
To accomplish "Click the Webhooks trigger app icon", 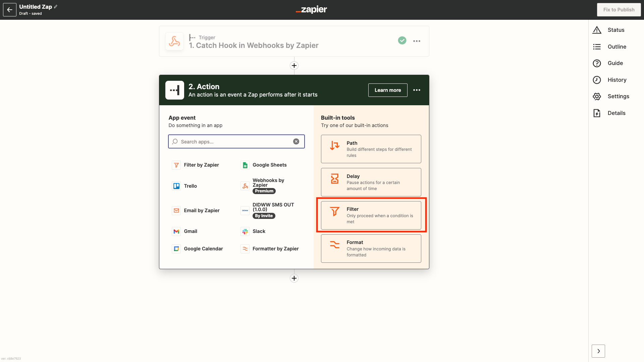I will click(174, 41).
